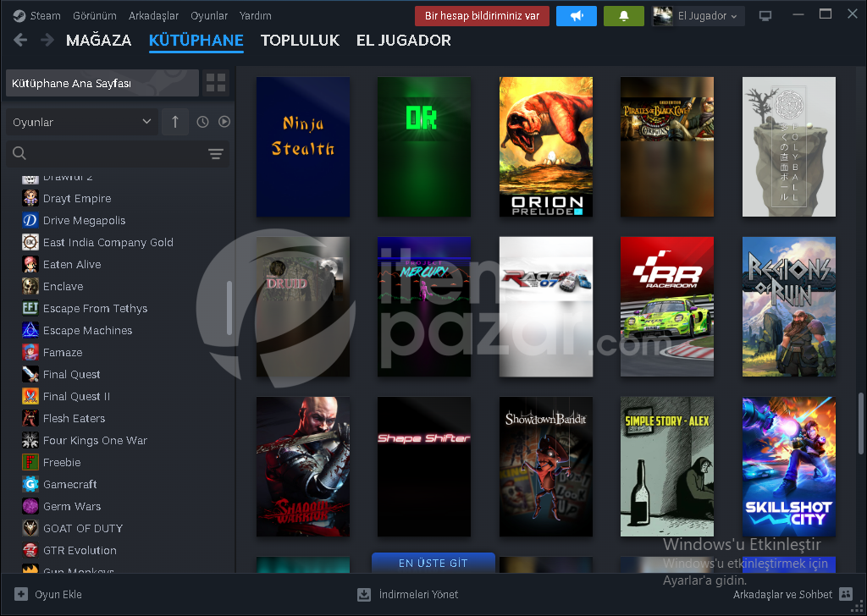Click the Gamecraft G icon
This screenshot has height=616, width=867.
pos(30,485)
